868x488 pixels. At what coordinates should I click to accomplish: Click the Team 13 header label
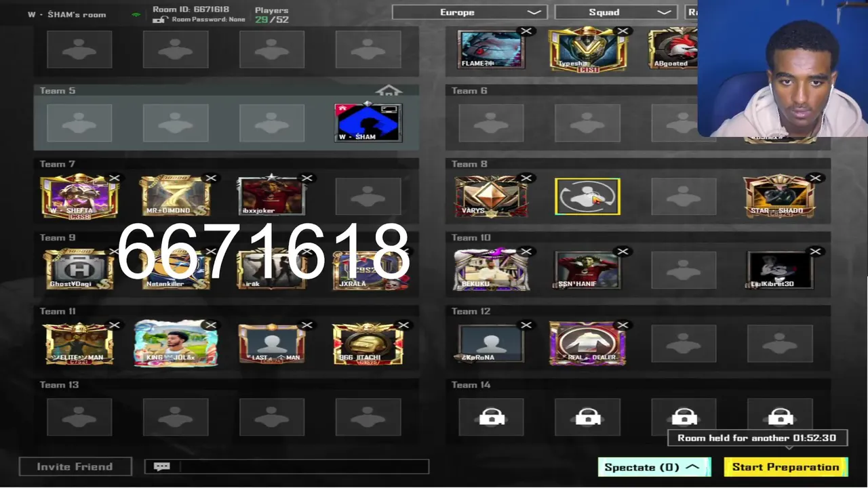coord(59,385)
